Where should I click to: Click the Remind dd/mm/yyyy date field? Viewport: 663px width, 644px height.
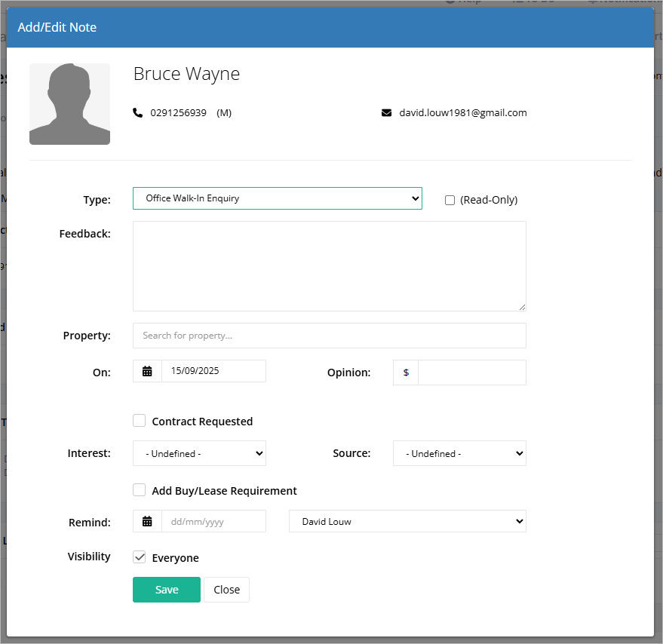coord(213,521)
